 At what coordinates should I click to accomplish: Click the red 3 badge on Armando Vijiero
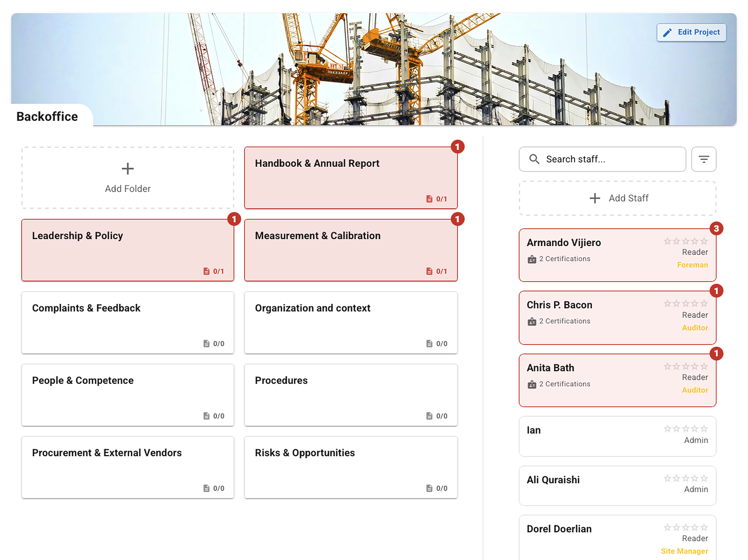(x=716, y=229)
